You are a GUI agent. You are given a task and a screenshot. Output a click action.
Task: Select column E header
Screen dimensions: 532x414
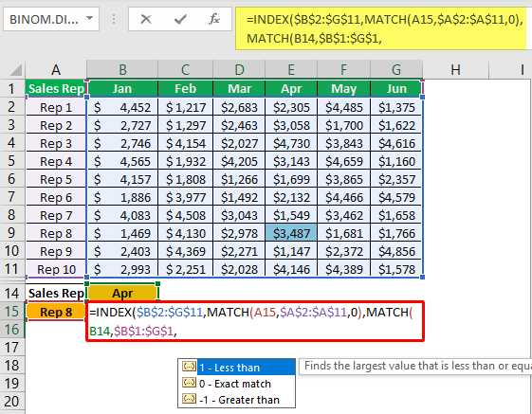tap(291, 70)
